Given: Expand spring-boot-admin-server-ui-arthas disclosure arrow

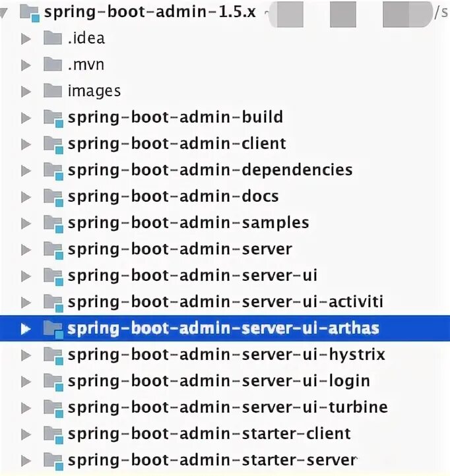Looking at the screenshot, I should coord(26,329).
